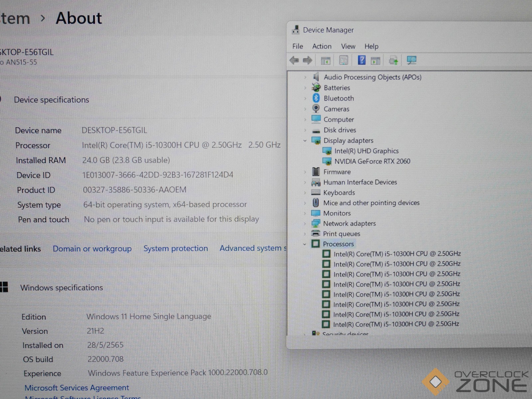Expand the Keyboards tree node
The height and width of the screenshot is (399, 532).
click(x=305, y=193)
